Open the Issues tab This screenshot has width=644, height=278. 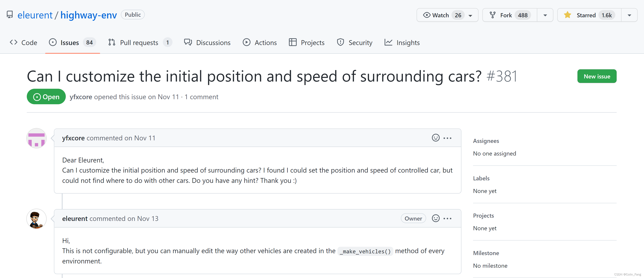point(72,43)
